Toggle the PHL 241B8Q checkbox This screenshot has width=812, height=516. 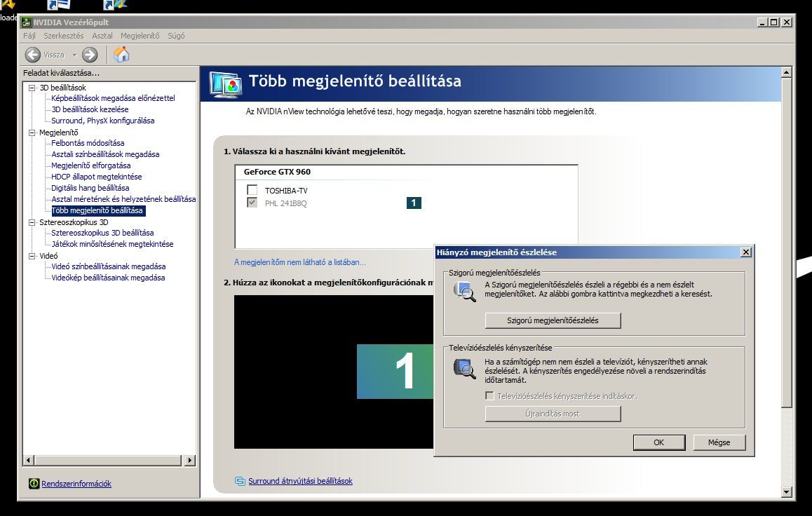coord(252,203)
